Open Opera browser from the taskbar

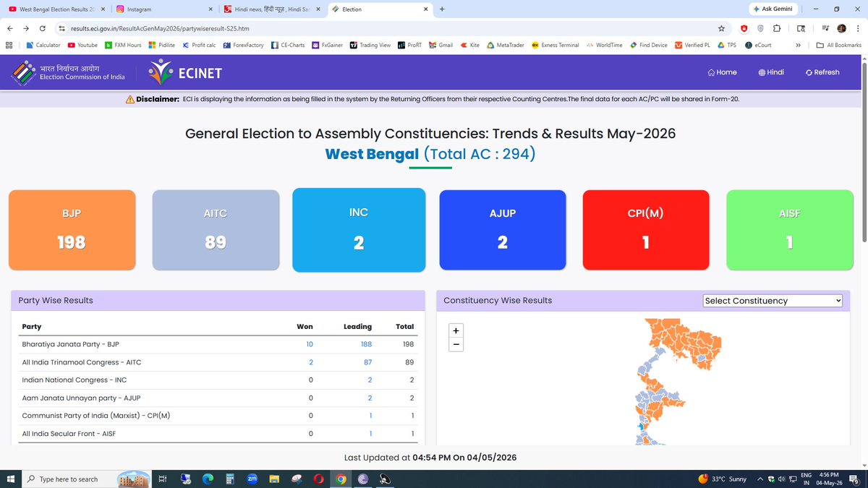coord(319,479)
